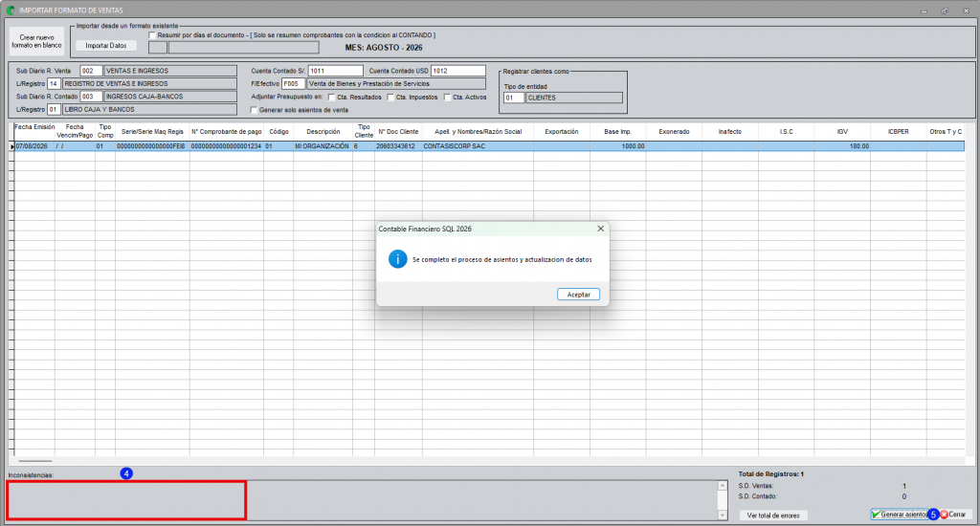Click REGISTRO DE VENTAS E INGRESOS field

pyautogui.click(x=150, y=84)
